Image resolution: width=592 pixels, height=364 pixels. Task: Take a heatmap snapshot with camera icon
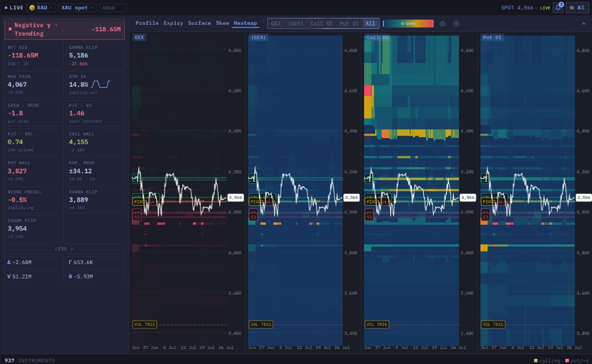click(x=442, y=23)
